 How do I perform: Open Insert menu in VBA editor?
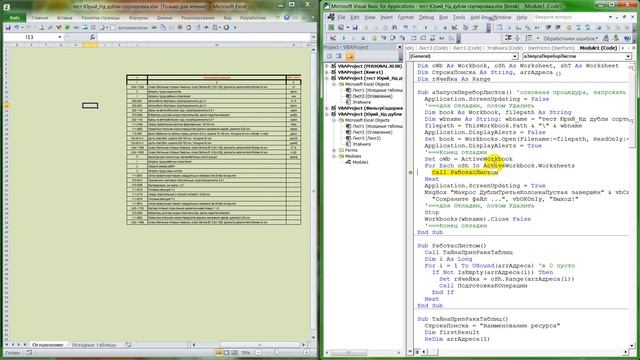click(387, 17)
